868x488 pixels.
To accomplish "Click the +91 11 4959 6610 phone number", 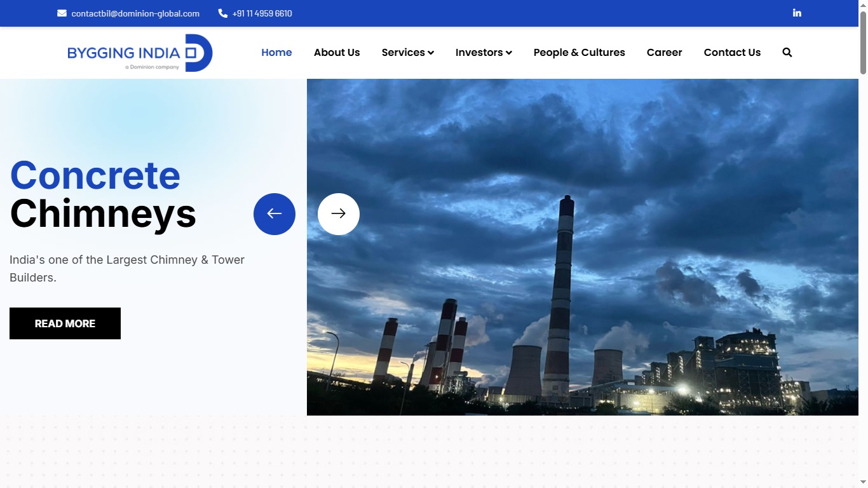I will [x=262, y=13].
